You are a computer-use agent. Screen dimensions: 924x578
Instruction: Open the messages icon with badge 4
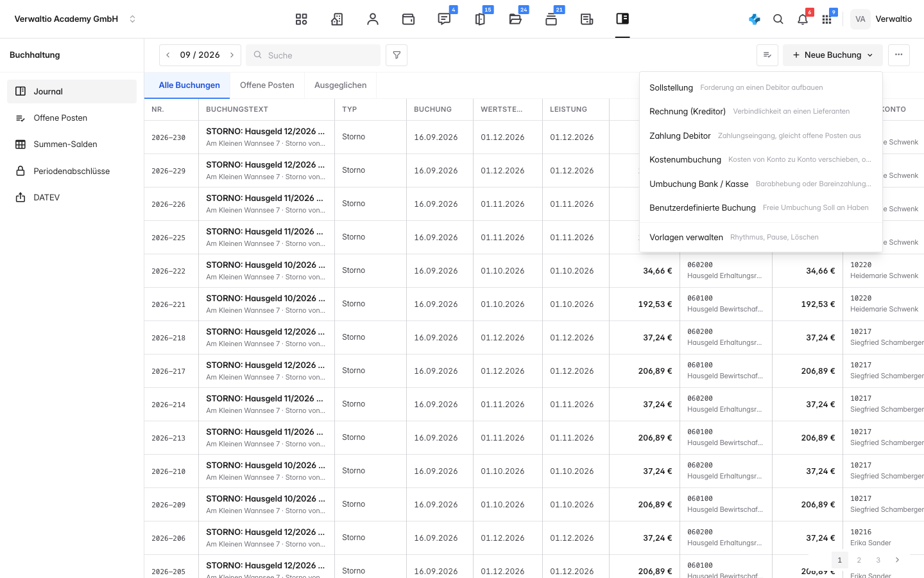tap(444, 19)
